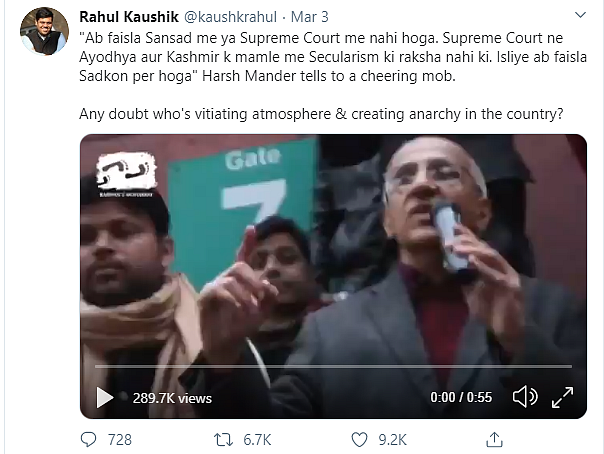Open the Mar 3 timestamp
The height and width of the screenshot is (454, 604).
[310, 17]
